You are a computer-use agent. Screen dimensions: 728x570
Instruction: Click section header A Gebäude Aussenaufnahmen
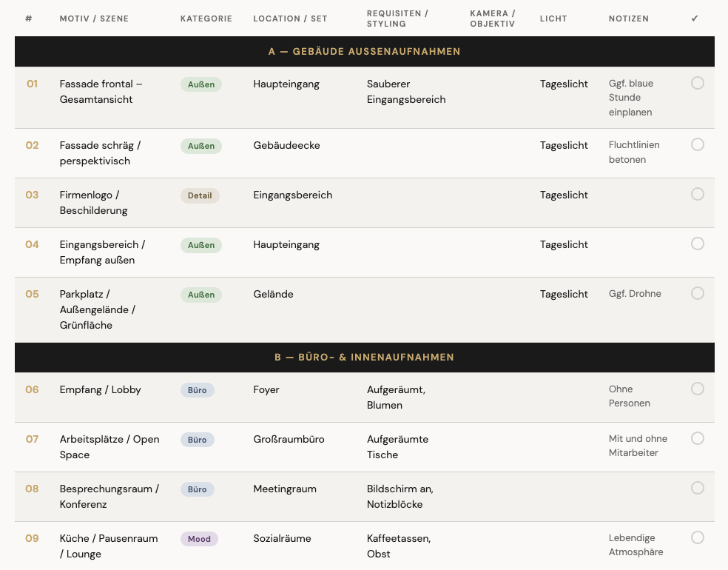coord(364,52)
